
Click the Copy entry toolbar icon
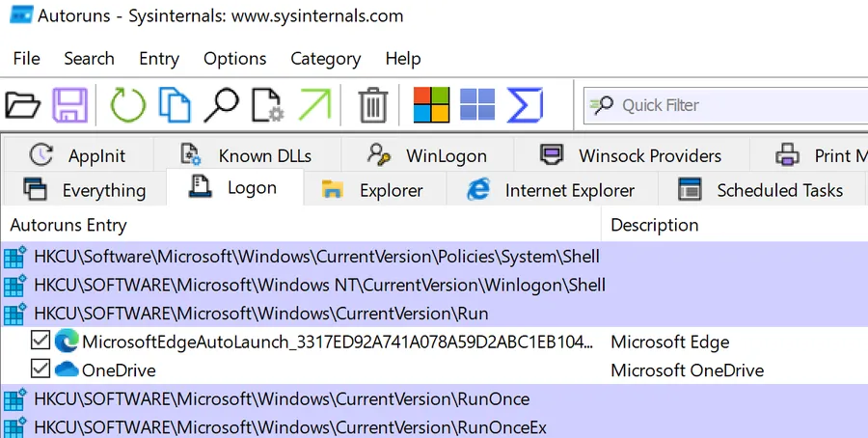[x=175, y=104]
